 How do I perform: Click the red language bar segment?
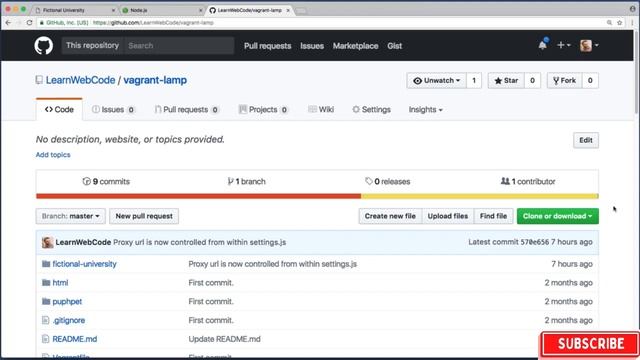tap(198, 196)
